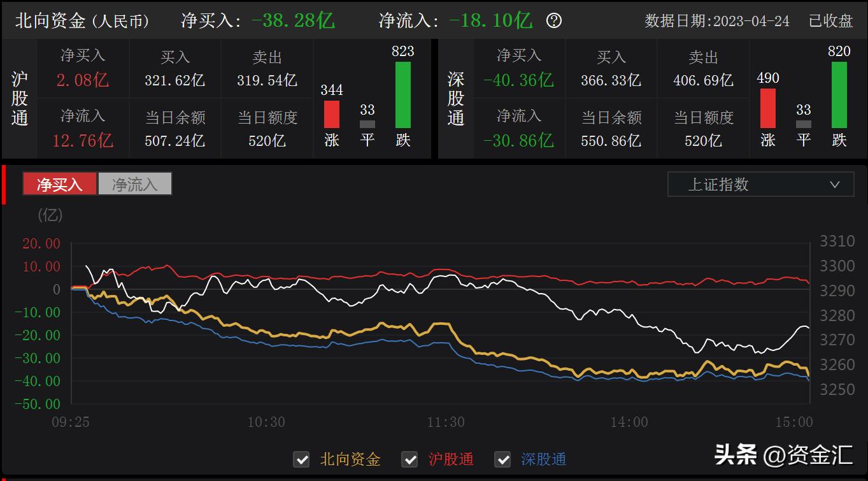Disable the 沪股通 legend checkbox
868x481 pixels.
pyautogui.click(x=409, y=459)
